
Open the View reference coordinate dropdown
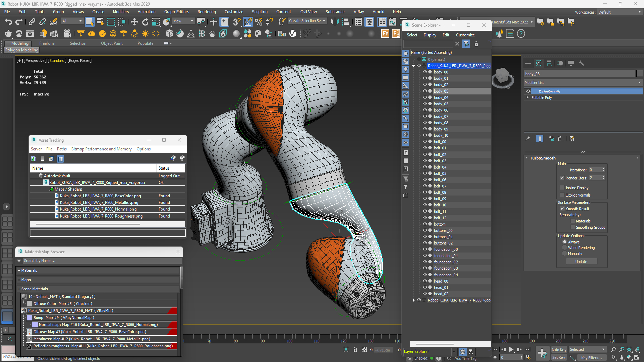pos(183,21)
